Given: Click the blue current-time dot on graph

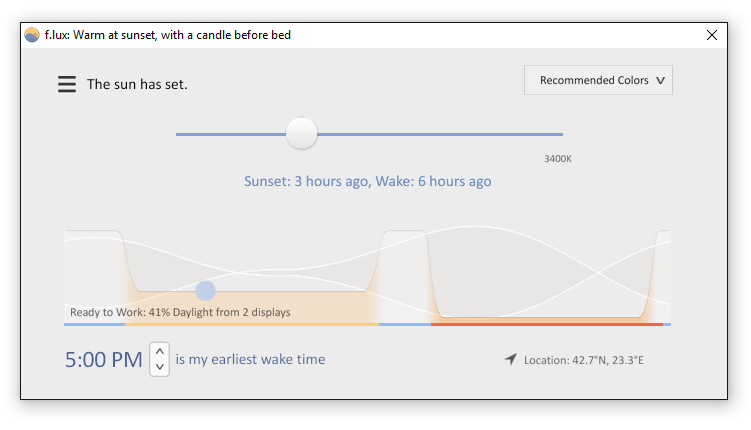Looking at the screenshot, I should point(205,290).
